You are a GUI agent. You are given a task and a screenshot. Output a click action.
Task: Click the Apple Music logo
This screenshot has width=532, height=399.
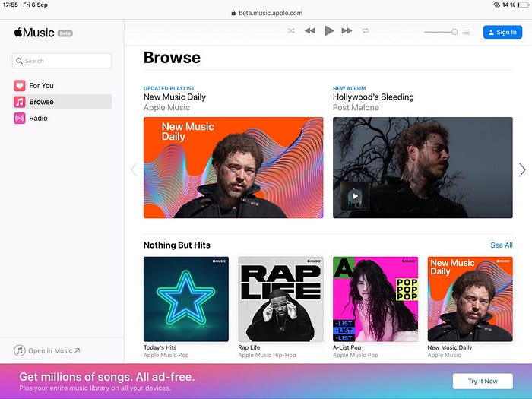pos(34,33)
